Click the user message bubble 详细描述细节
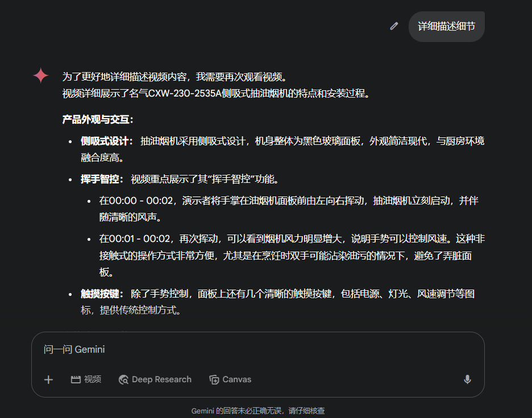The height and width of the screenshot is (418, 532). [x=446, y=26]
